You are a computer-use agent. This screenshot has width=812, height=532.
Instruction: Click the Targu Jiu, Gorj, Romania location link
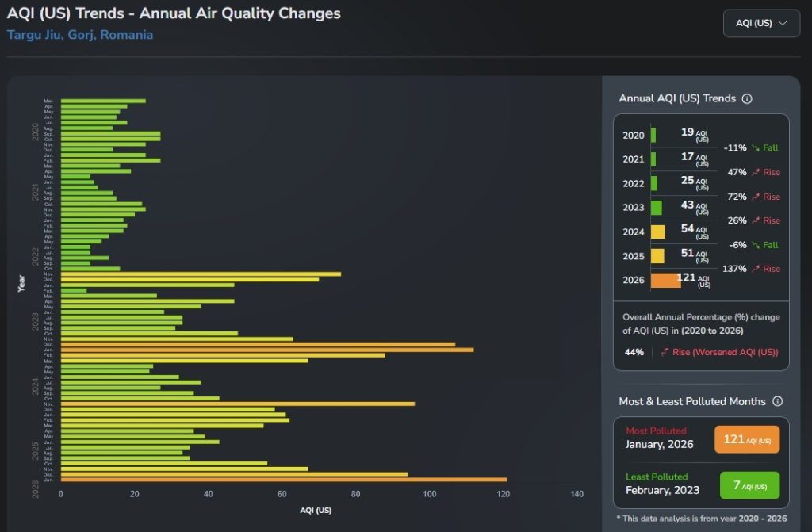pyautogui.click(x=80, y=35)
